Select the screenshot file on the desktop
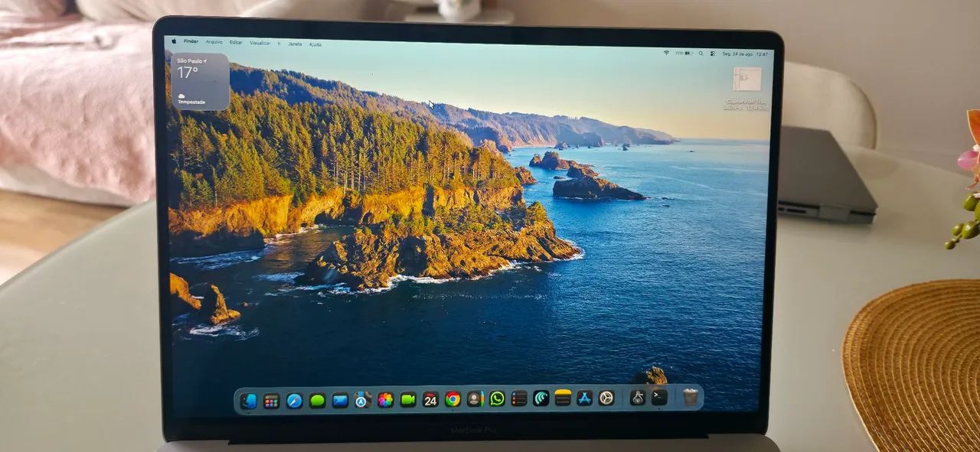Screen dimensions: 980x452 coord(747,80)
